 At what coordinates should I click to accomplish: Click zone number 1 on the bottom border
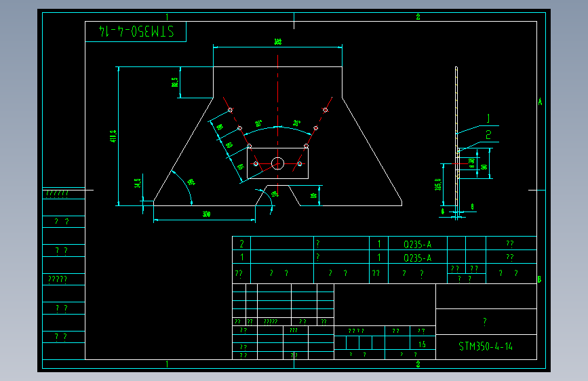pos(167,364)
